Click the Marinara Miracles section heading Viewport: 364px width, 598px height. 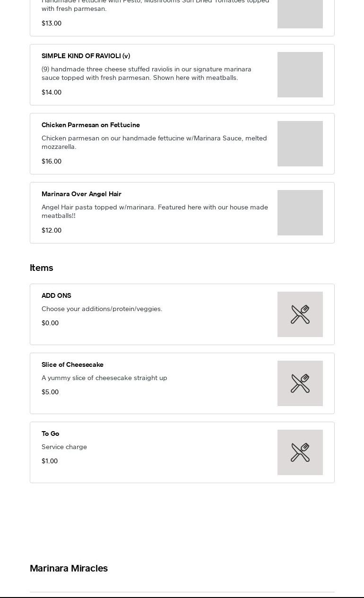69,568
